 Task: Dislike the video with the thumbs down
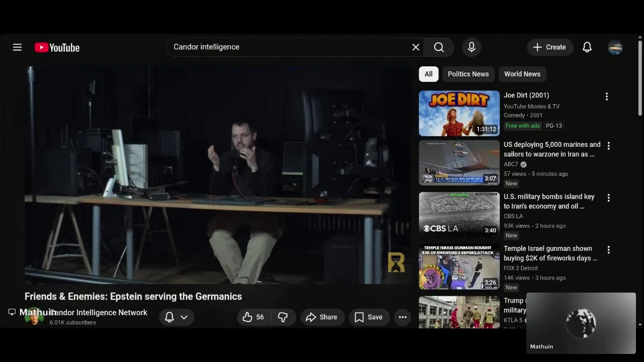point(283,317)
